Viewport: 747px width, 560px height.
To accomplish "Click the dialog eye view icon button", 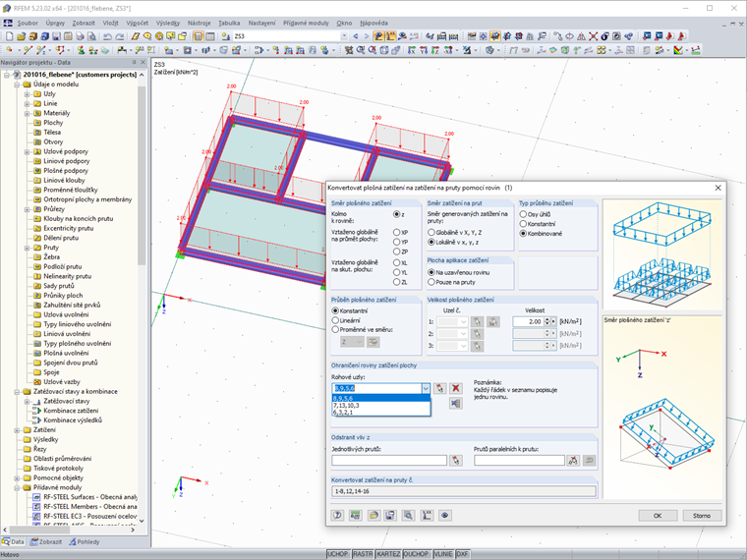I will [x=445, y=515].
